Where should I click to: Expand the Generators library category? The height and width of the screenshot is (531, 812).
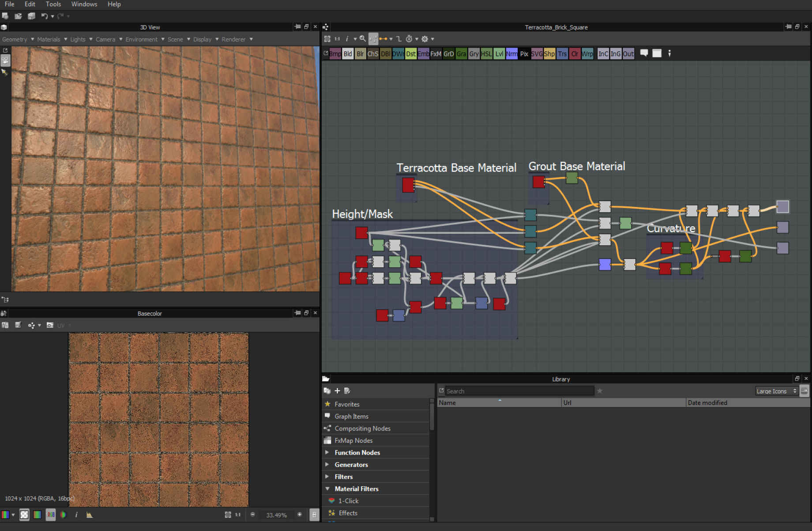coord(327,464)
